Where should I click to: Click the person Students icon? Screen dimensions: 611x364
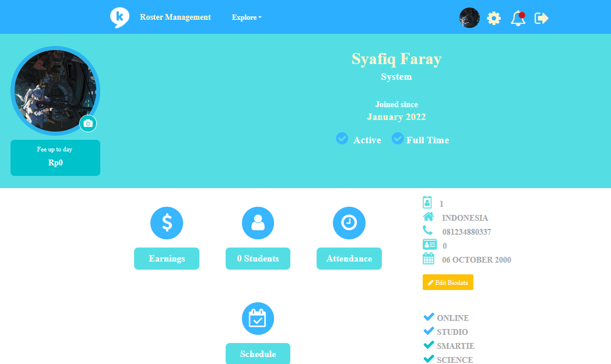click(x=258, y=222)
